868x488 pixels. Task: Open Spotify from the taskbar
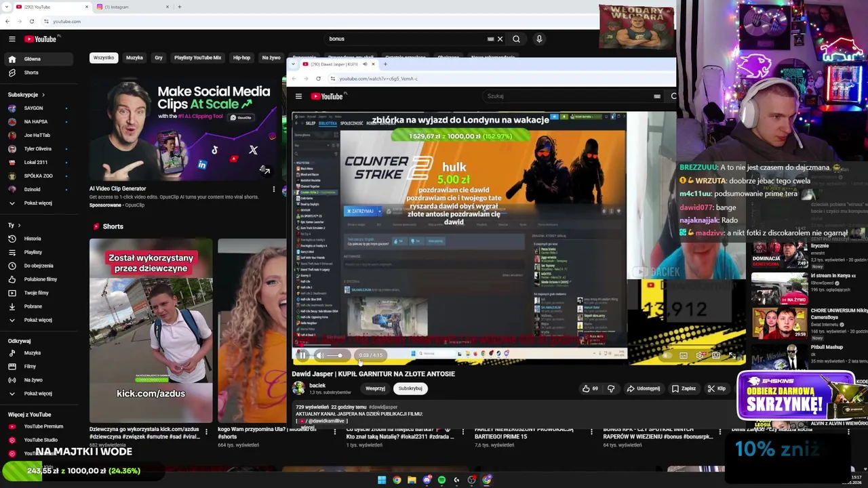pyautogui.click(x=441, y=481)
